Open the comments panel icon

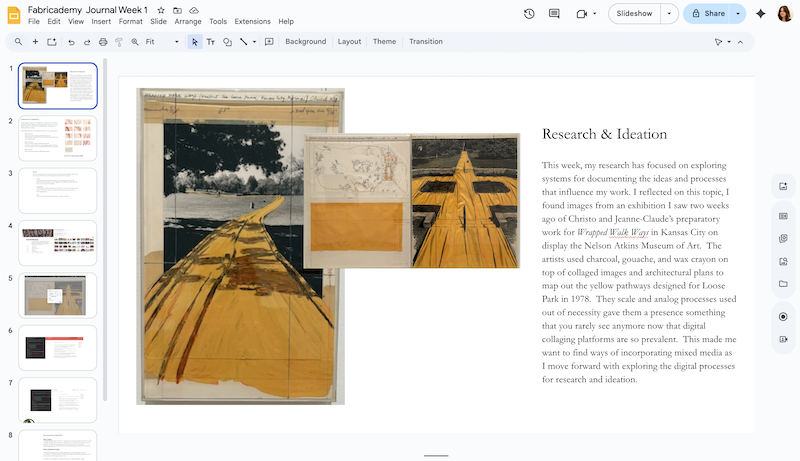(x=555, y=14)
